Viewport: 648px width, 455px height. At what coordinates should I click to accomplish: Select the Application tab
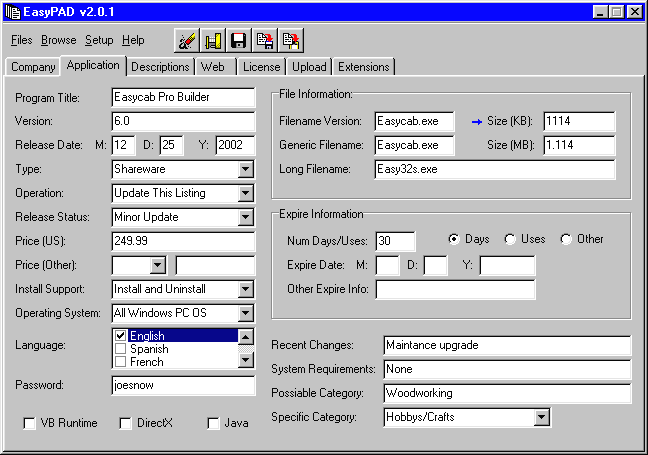click(x=93, y=65)
